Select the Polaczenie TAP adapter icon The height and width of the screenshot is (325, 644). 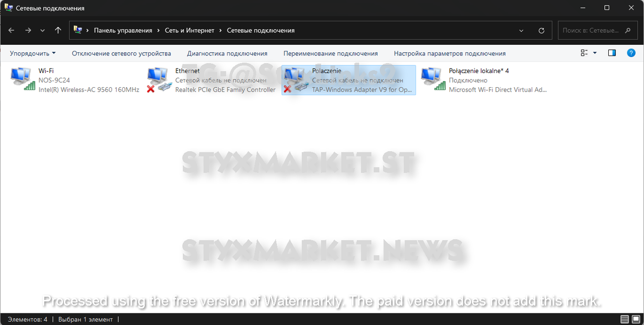click(297, 80)
